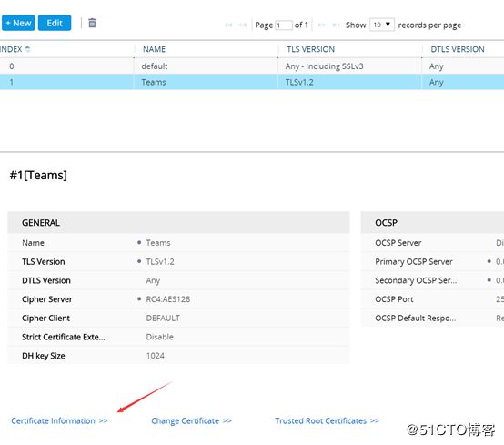This screenshot has width=504, height=445.
Task: Click the TLS Version field in General
Action: coord(178,262)
